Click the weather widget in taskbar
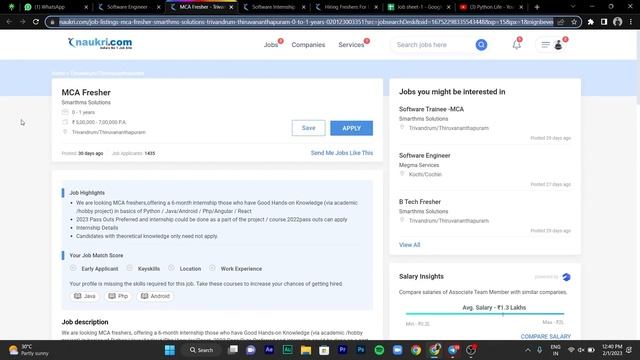This screenshot has width=640, height=360. [29, 350]
